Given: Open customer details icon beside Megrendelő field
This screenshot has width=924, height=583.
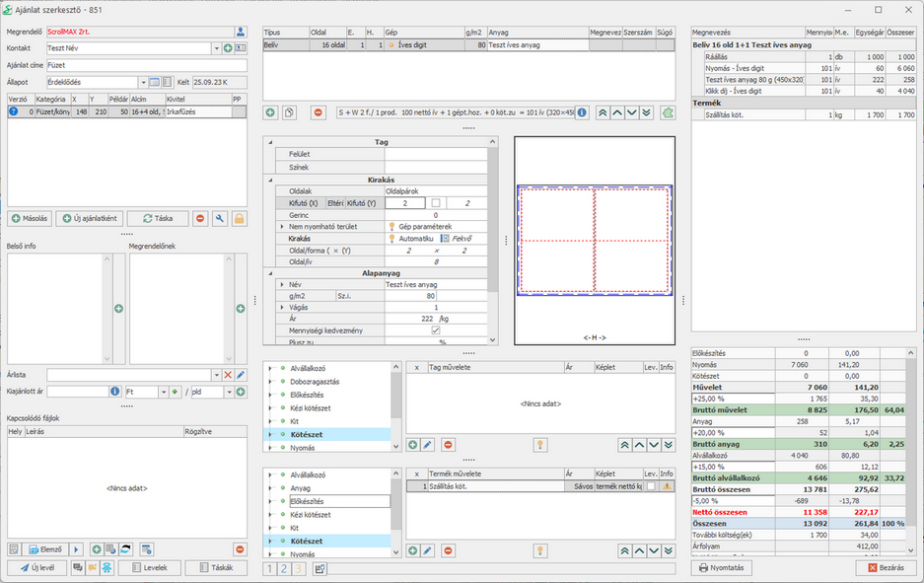Looking at the screenshot, I should click(x=240, y=32).
